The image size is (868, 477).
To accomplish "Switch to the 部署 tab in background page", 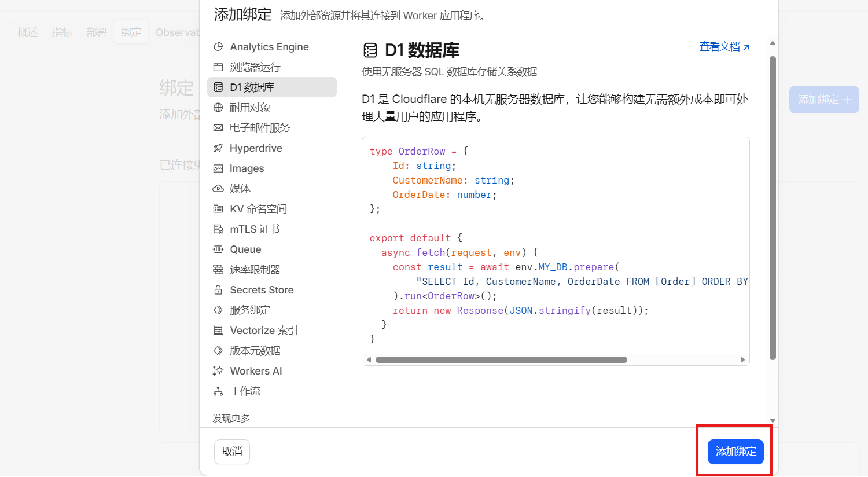I will tap(97, 32).
